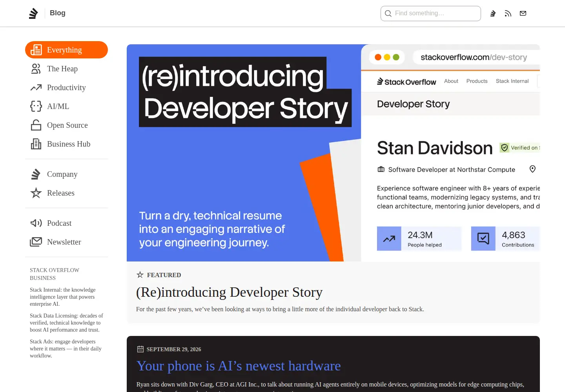Click the STACK OVERFLOW BUSINESS heading
This screenshot has width=565, height=392.
[x=55, y=274]
